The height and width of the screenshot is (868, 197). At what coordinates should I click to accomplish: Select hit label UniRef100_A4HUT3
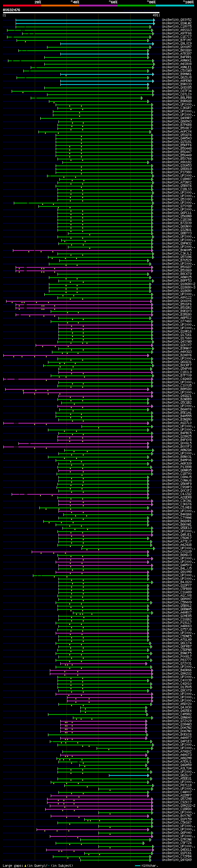pos(177,755)
